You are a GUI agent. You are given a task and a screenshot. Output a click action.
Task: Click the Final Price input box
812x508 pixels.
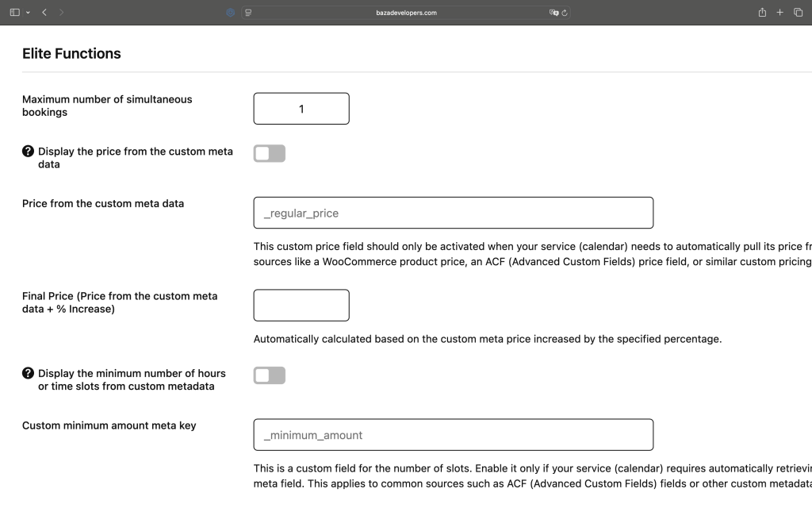click(x=301, y=306)
